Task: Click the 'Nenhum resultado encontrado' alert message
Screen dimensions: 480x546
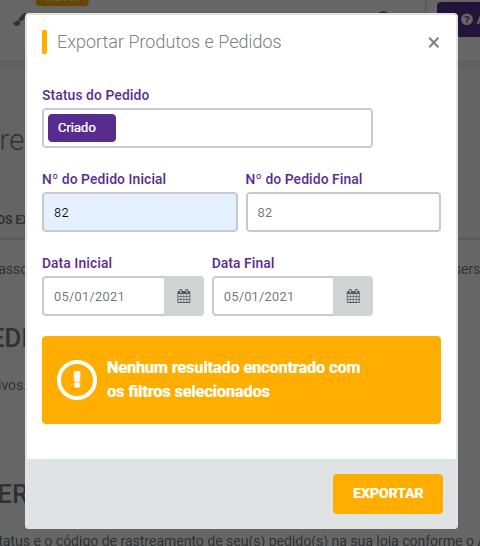Action: pos(233,380)
